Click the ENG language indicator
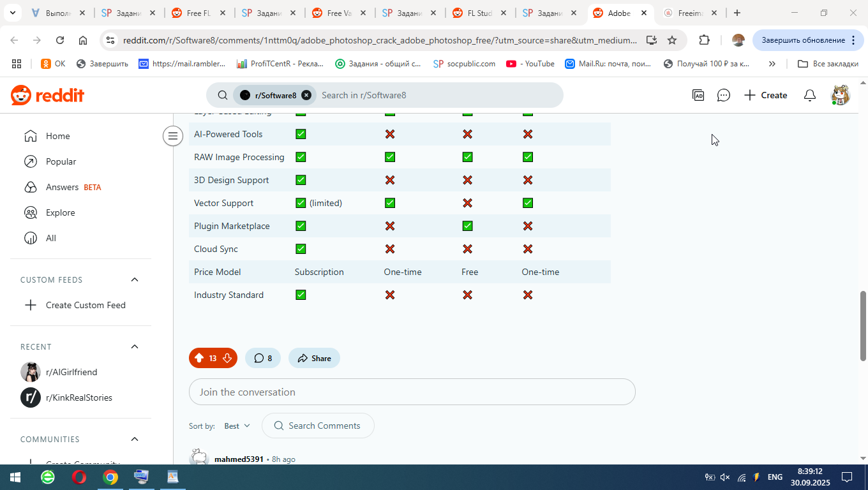This screenshot has height=490, width=868. (x=775, y=477)
